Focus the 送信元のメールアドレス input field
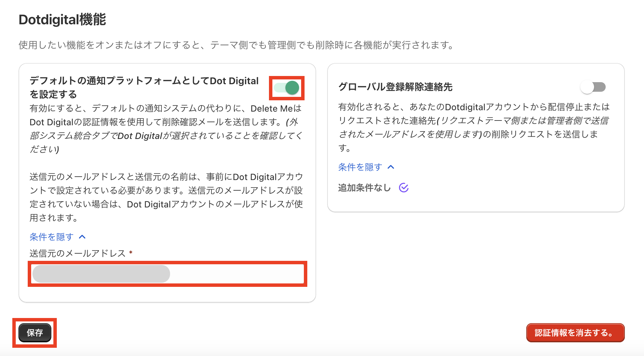Screen dimensions: 644x356 [x=167, y=274]
